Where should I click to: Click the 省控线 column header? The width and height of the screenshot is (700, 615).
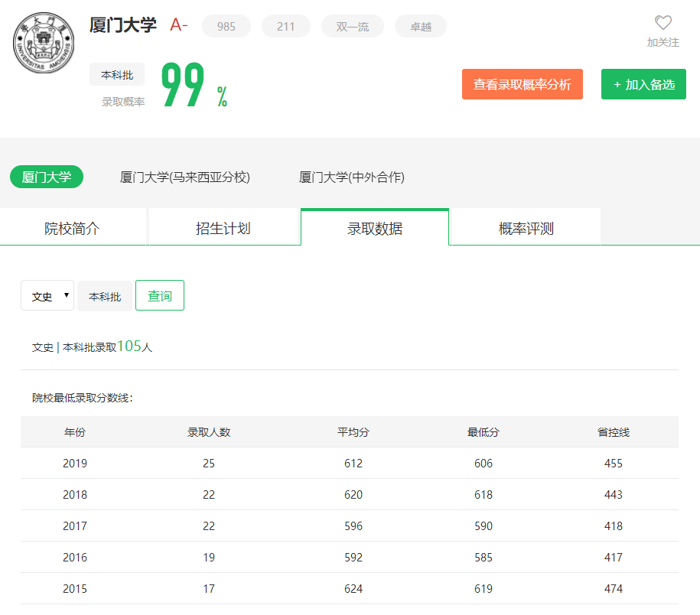click(x=614, y=432)
